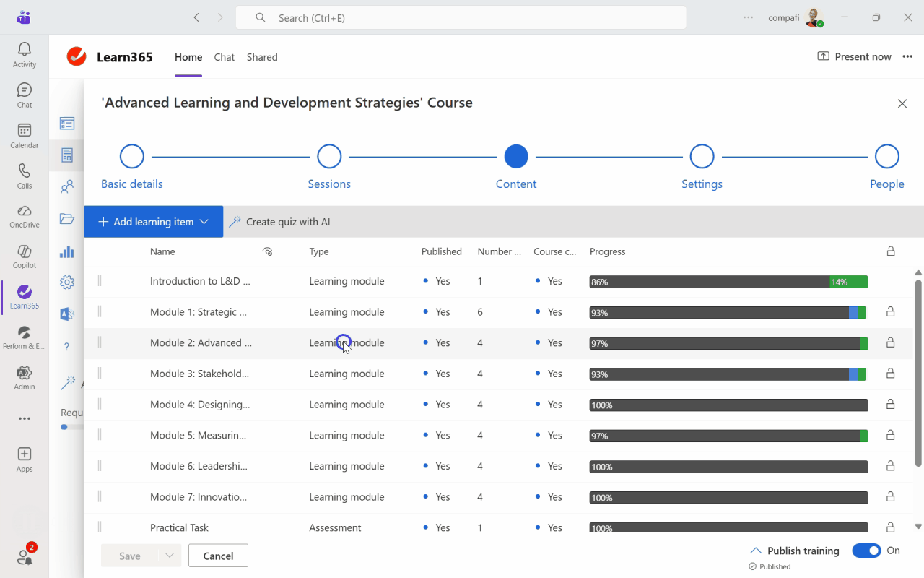Switch to the Chat tab in Learn365

[224, 57]
